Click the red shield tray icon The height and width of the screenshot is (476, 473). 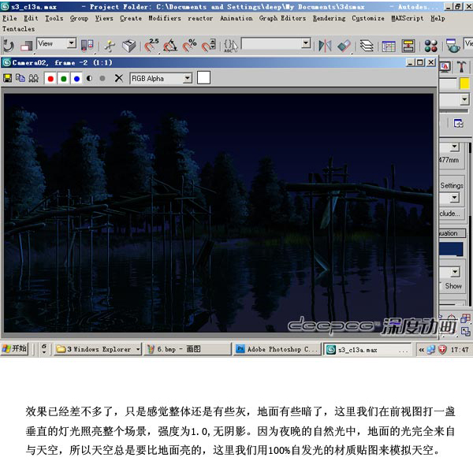click(x=442, y=350)
